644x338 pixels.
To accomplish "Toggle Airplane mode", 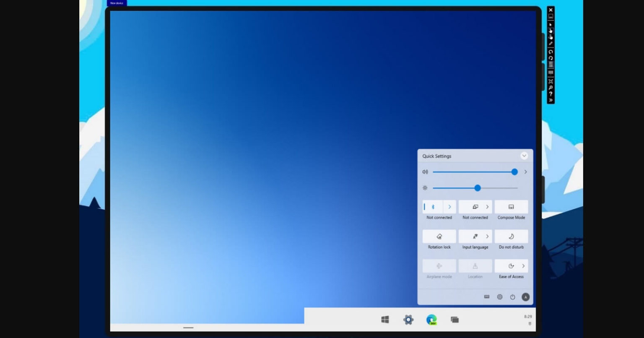I will point(439,266).
